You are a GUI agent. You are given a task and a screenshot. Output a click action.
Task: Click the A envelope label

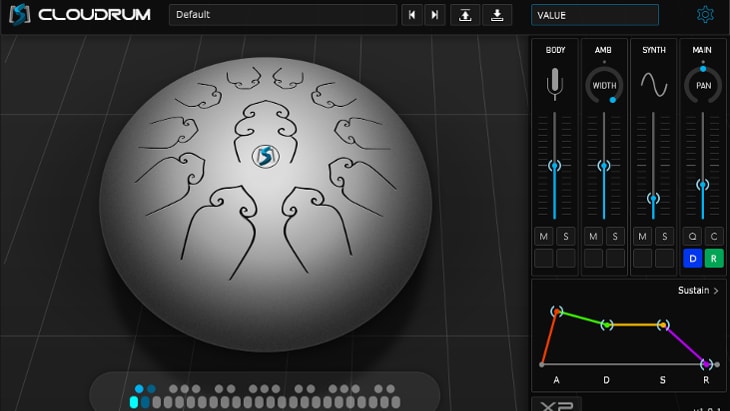coord(556,380)
